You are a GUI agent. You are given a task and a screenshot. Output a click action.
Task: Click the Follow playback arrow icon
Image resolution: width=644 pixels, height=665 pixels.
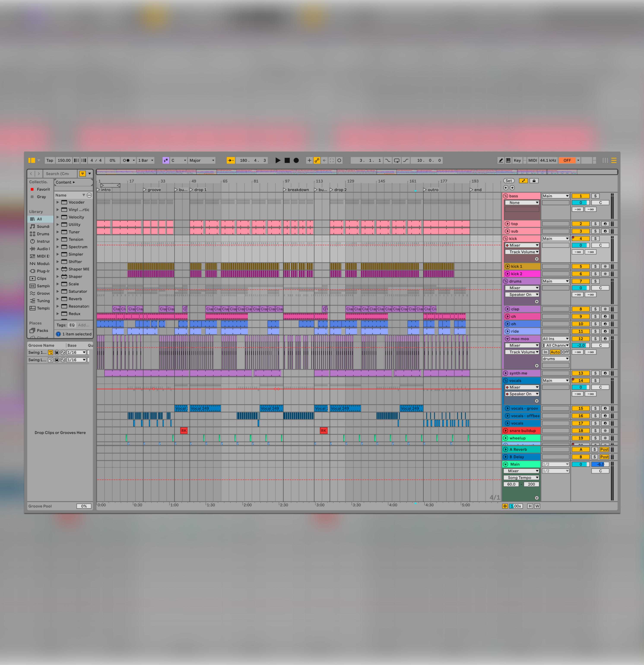coord(231,160)
